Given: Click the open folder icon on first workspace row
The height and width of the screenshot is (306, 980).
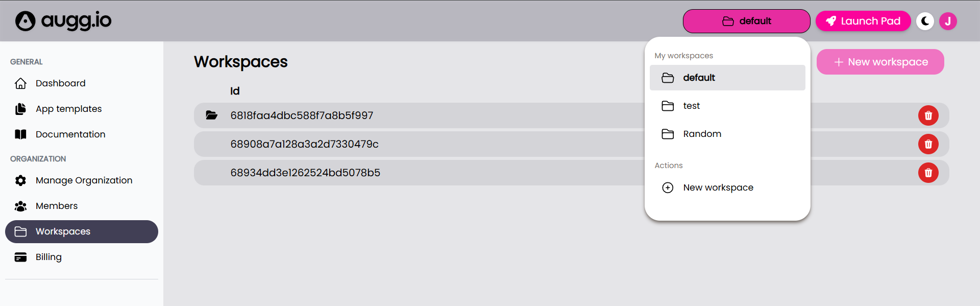Looking at the screenshot, I should (211, 115).
